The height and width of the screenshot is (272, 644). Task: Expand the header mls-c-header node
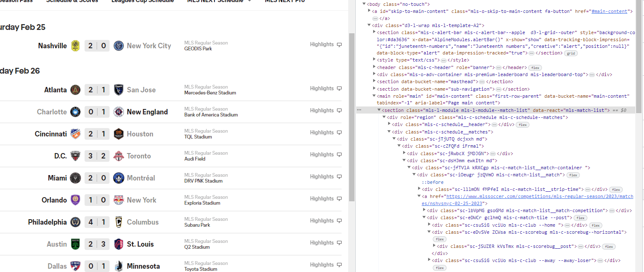374,67
